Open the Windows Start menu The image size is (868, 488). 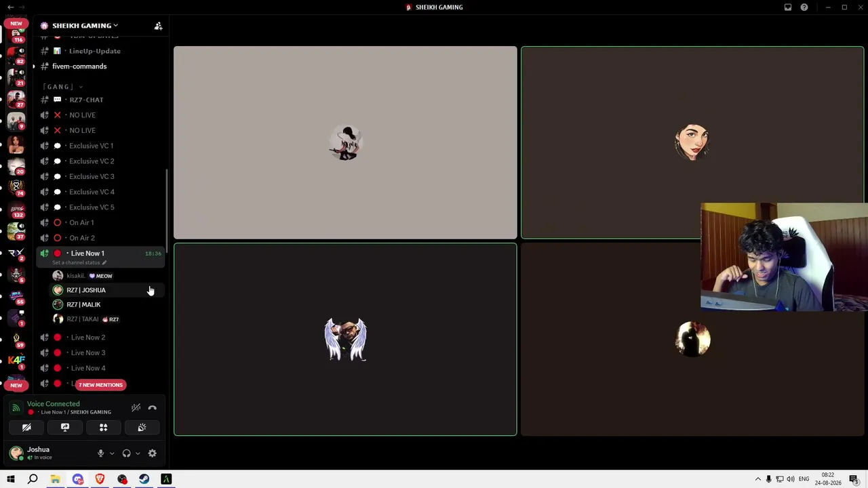[11, 479]
